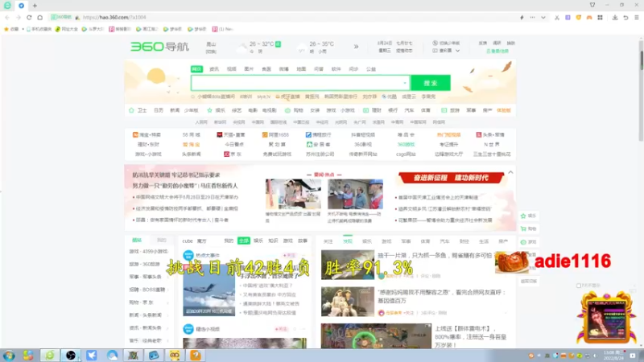Image resolution: width=644 pixels, height=362 pixels.
Task: Expand 购物·京东 sidebar row
Action: [148, 302]
